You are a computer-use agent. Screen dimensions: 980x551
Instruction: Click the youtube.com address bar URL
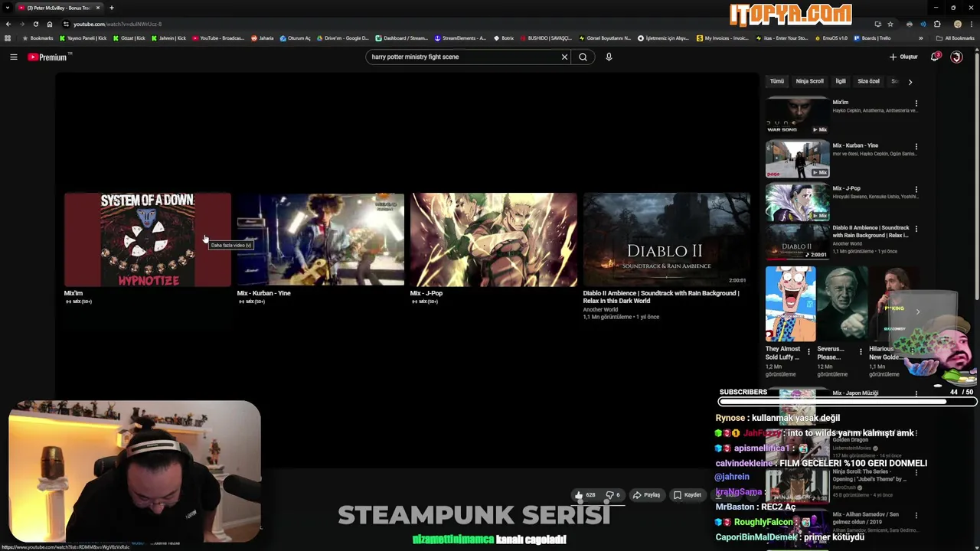pos(117,24)
